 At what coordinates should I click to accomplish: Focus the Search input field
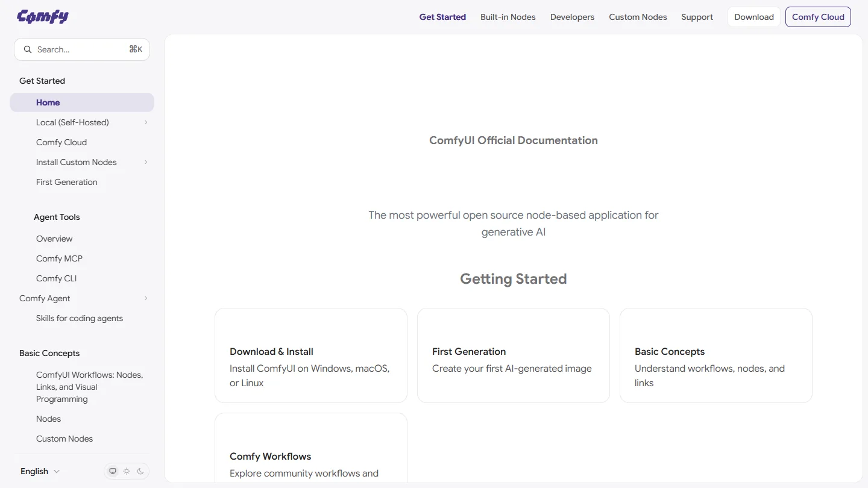(x=82, y=49)
